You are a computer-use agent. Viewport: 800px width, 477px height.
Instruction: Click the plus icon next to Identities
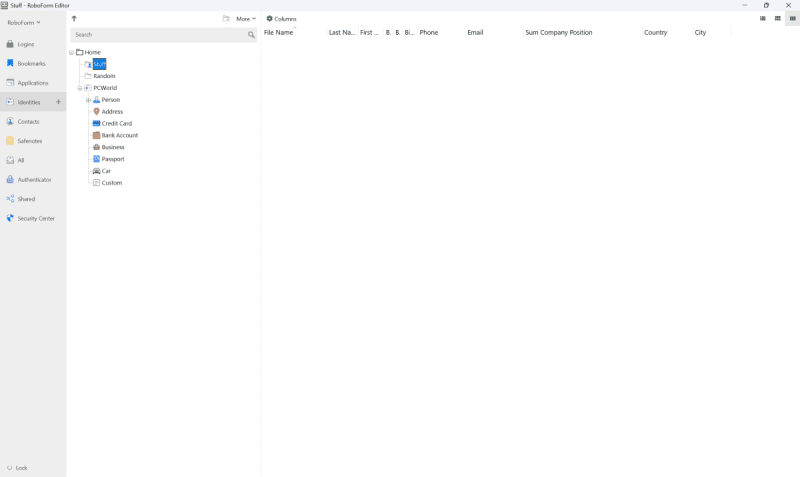point(58,102)
